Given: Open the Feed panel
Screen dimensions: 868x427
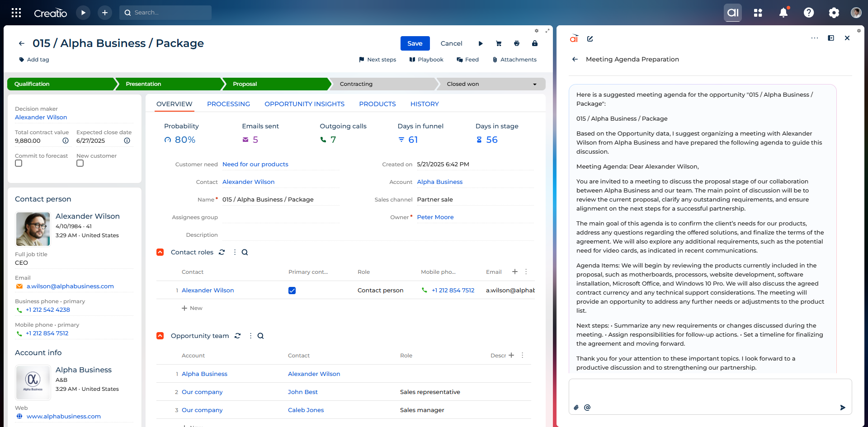Looking at the screenshot, I should 467,60.
